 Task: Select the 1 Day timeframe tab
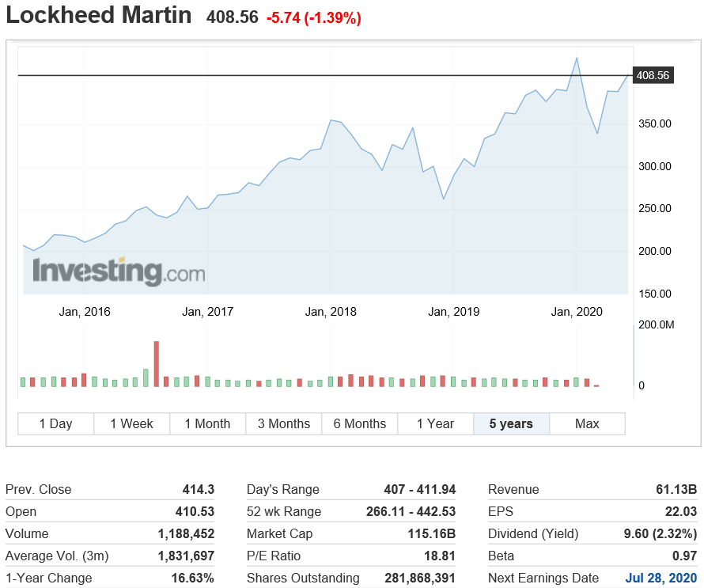(x=55, y=423)
